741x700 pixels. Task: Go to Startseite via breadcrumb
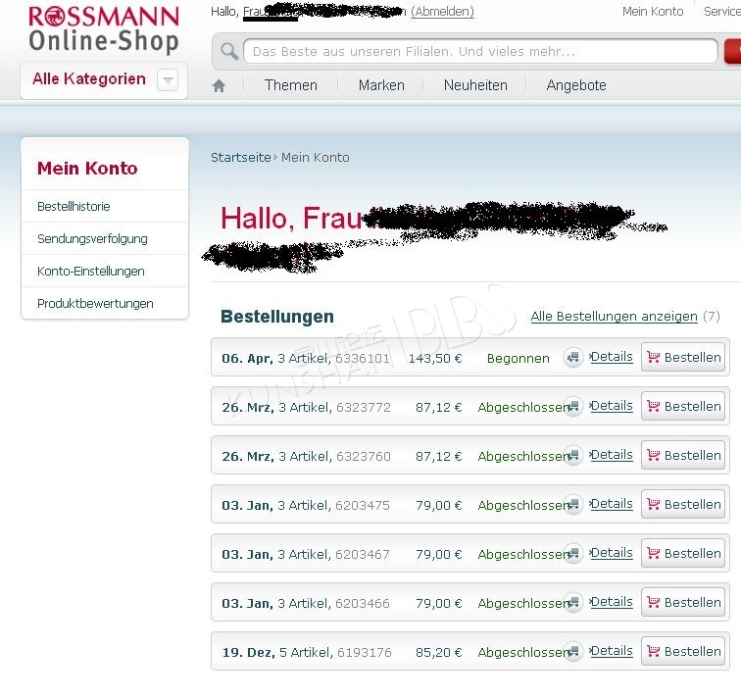[240, 158]
